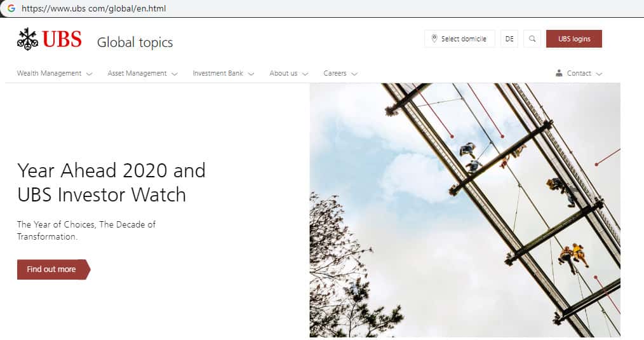Click the Year Ahead 2020 headline
The image size is (644, 340).
[x=111, y=182]
